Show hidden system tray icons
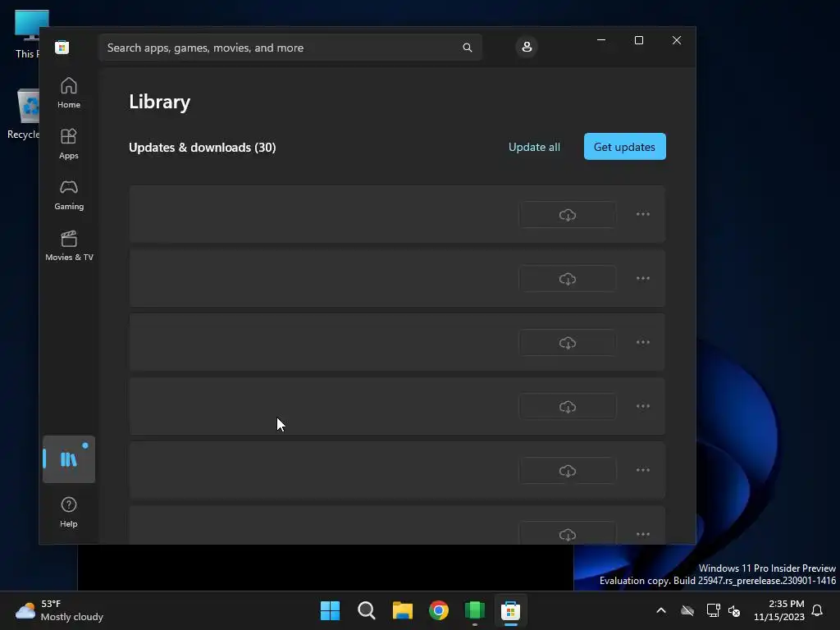840x630 pixels. pos(661,610)
